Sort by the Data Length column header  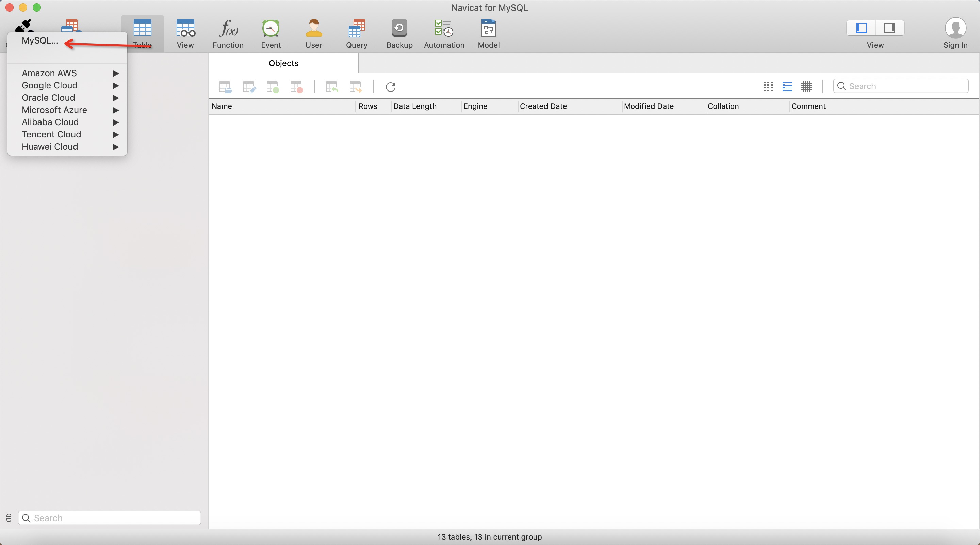426,106
